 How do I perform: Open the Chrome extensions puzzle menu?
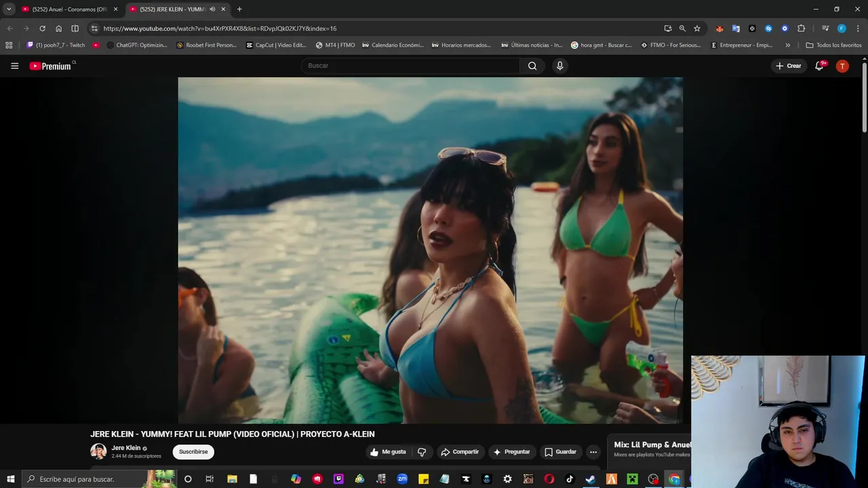tap(801, 28)
